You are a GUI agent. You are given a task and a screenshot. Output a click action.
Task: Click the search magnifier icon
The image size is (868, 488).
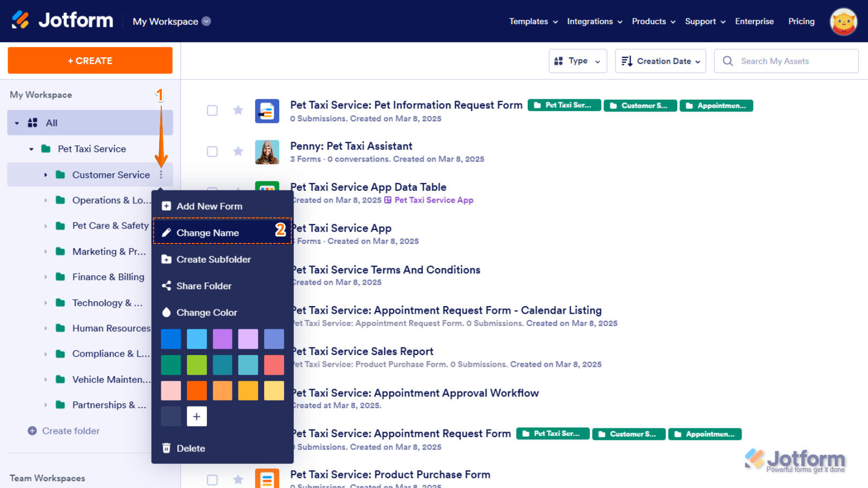[x=728, y=61]
